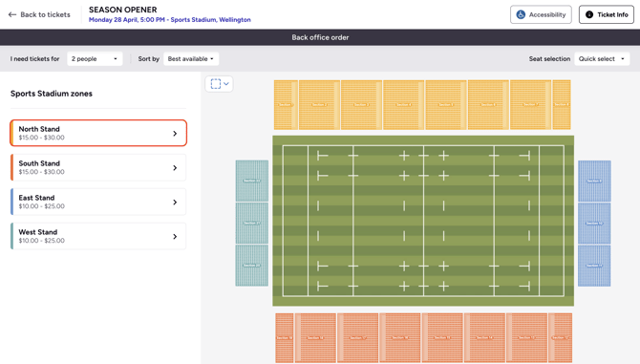
Task: Expand the South Stand zone chevron
Action: 175,168
